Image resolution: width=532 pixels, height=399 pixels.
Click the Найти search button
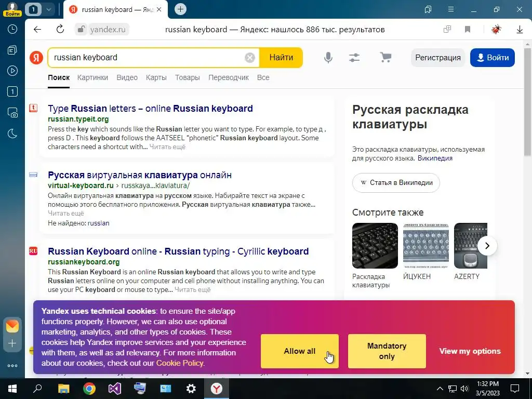pos(281,58)
